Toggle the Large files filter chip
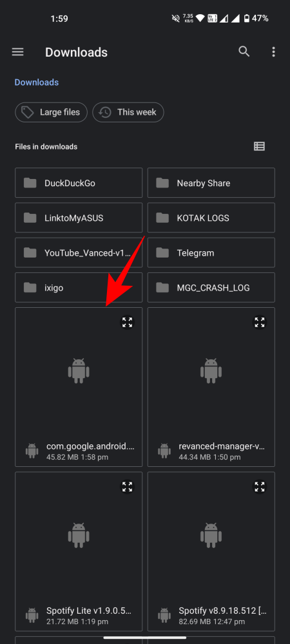The height and width of the screenshot is (644, 290). pyautogui.click(x=52, y=112)
